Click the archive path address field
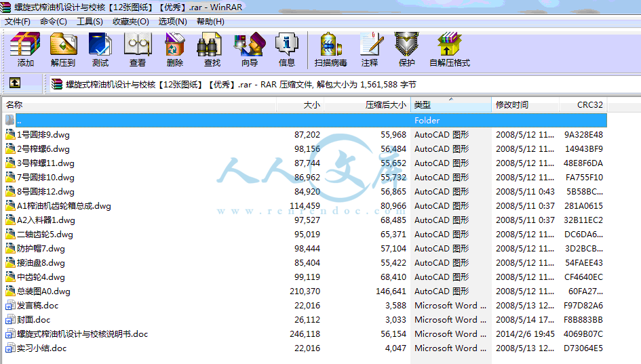 (345, 85)
